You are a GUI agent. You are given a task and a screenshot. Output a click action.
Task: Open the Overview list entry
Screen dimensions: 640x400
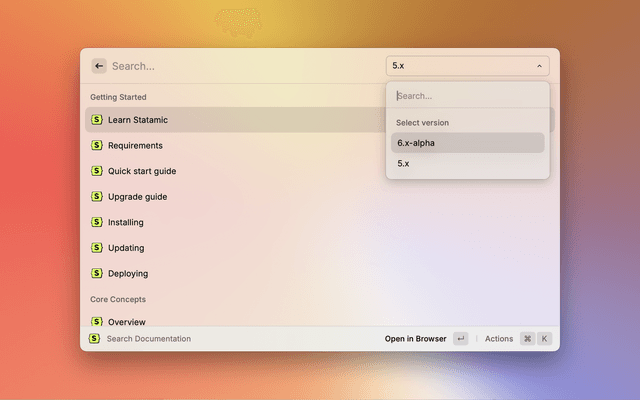click(127, 322)
